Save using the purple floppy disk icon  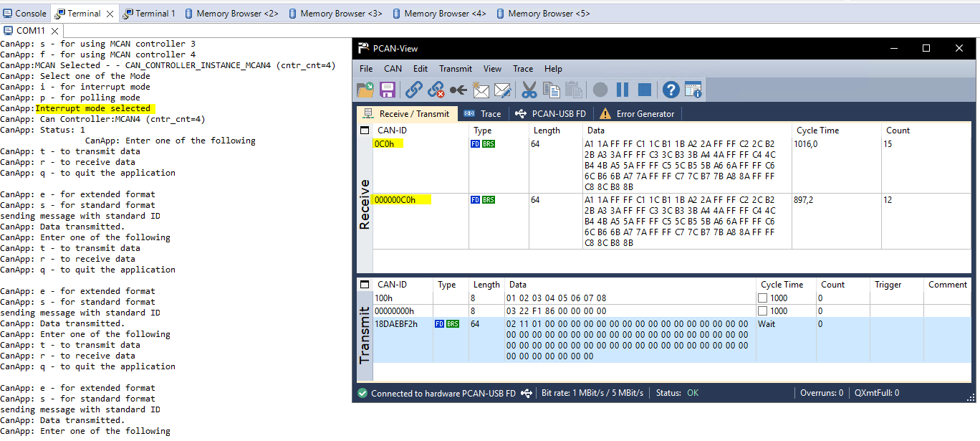(x=388, y=90)
